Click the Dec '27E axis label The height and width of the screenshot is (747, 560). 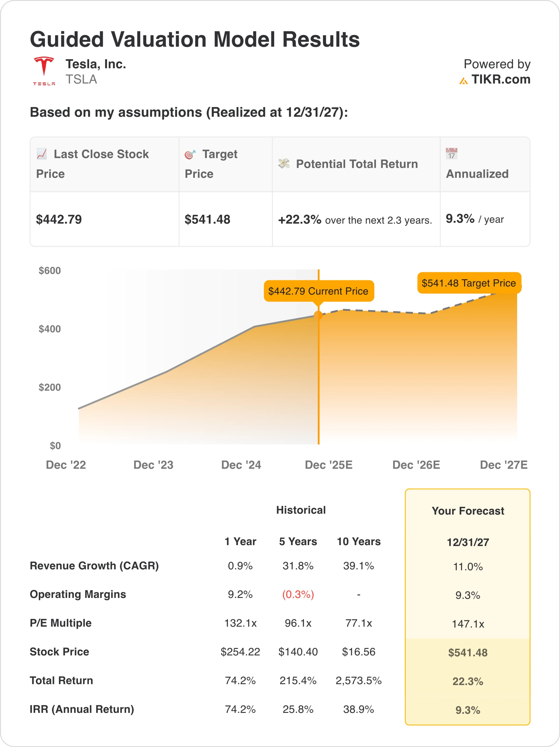[503, 465]
